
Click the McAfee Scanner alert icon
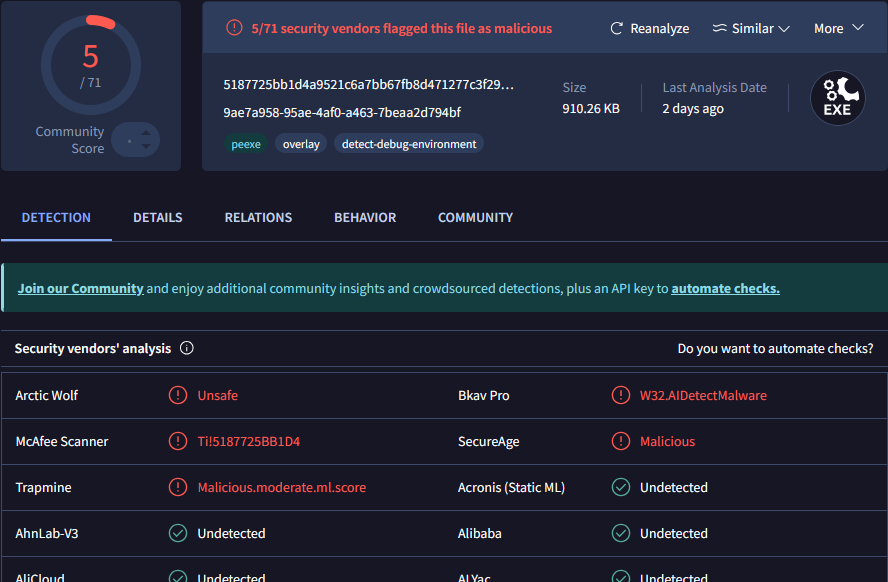coord(178,440)
